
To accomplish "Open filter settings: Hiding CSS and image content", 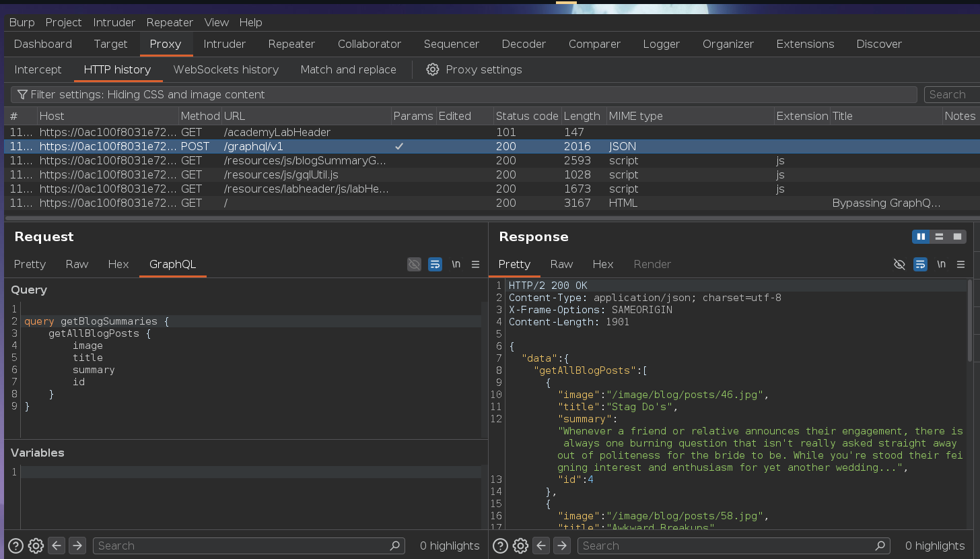I will click(464, 94).
